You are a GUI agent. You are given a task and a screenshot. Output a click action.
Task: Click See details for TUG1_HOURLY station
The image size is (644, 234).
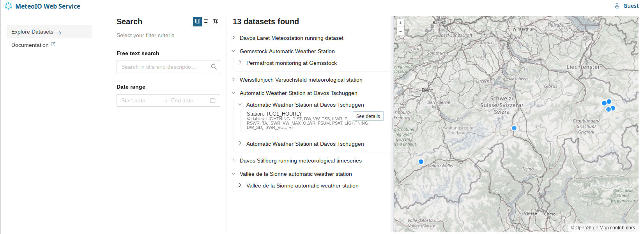[x=368, y=116]
